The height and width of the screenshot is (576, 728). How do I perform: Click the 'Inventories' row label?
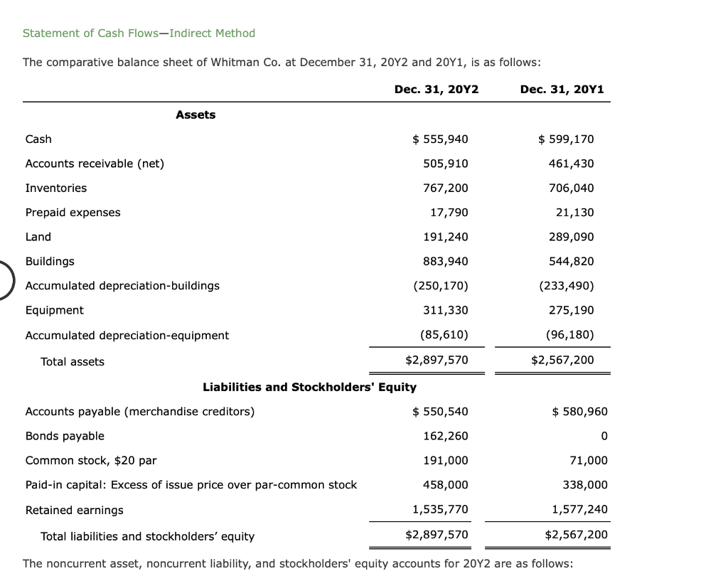56,188
